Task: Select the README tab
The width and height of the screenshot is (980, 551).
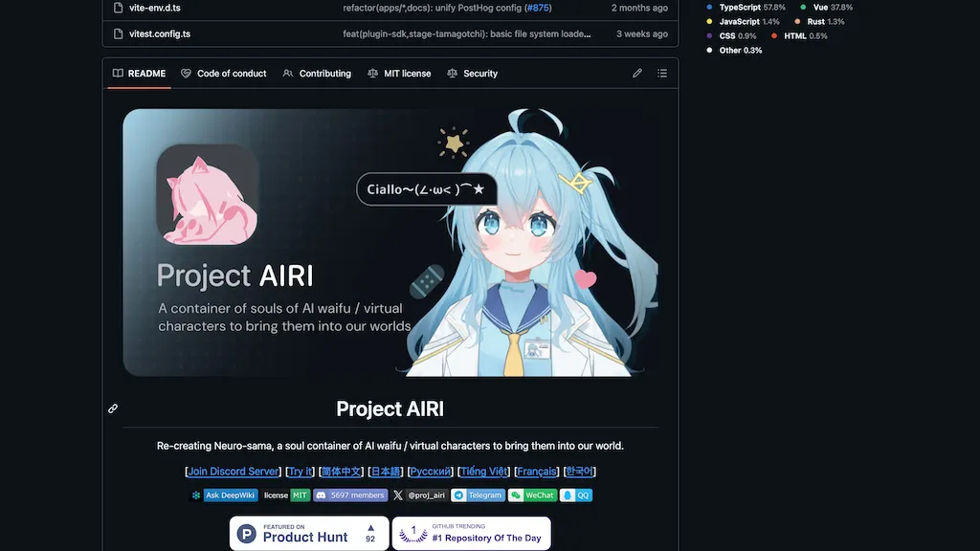Action: click(139, 73)
